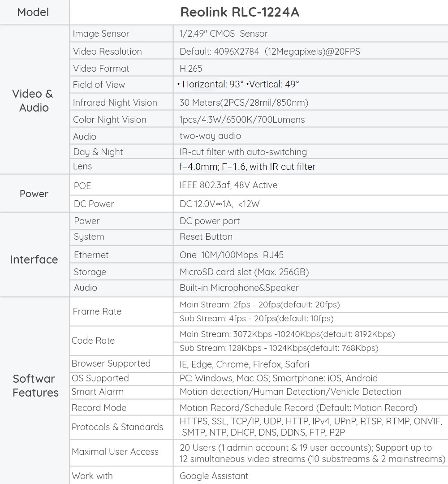This screenshot has width=448, height=484.
Task: Click the Protocols & Standards label
Action: point(117,427)
